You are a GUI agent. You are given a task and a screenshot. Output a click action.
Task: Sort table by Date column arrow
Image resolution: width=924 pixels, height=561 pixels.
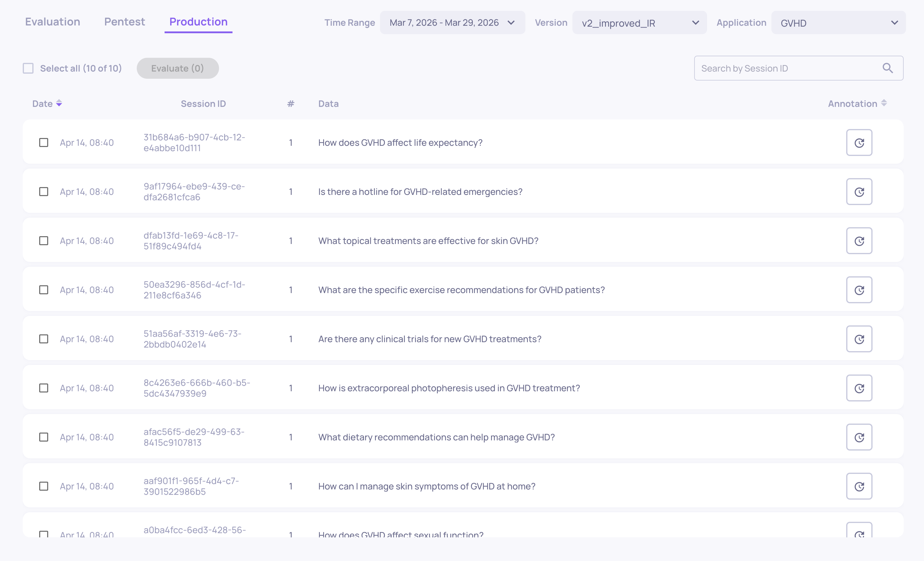pos(59,103)
